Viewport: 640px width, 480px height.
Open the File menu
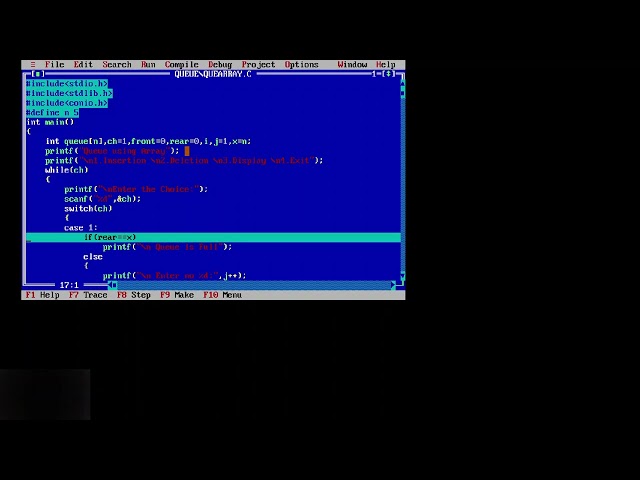tap(55, 64)
